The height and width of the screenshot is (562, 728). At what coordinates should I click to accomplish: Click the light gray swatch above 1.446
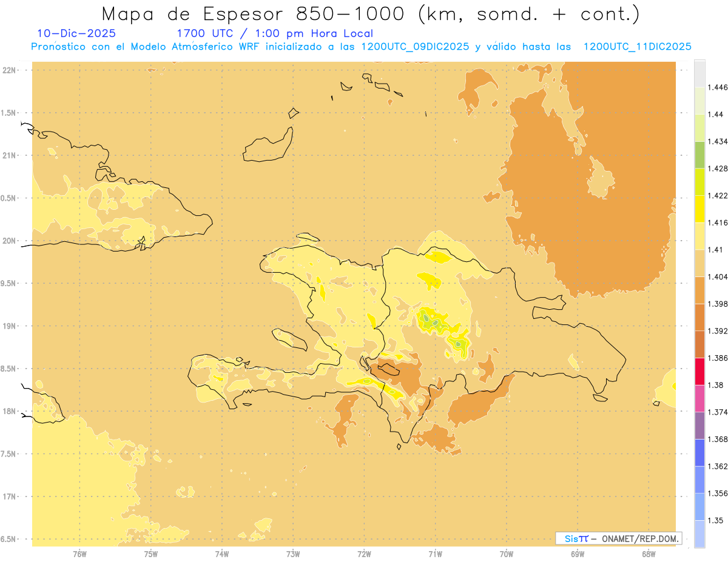point(699,74)
